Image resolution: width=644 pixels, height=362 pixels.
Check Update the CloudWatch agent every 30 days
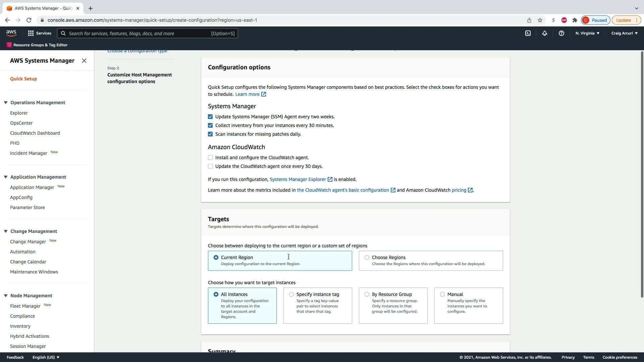coord(210,166)
